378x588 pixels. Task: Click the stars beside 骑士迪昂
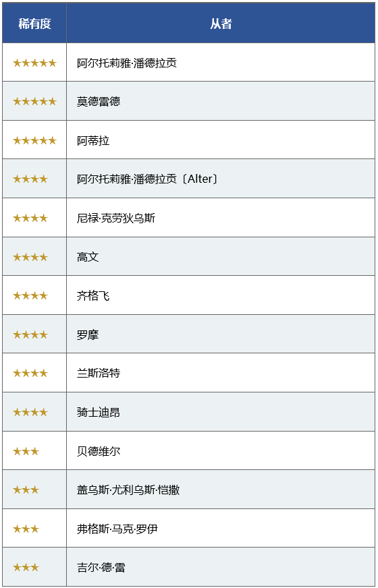pos(30,413)
